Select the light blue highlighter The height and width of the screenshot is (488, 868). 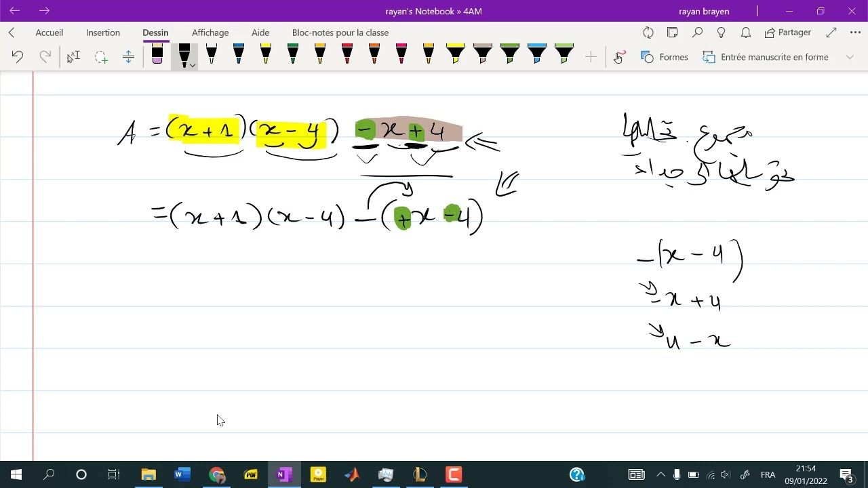click(537, 54)
